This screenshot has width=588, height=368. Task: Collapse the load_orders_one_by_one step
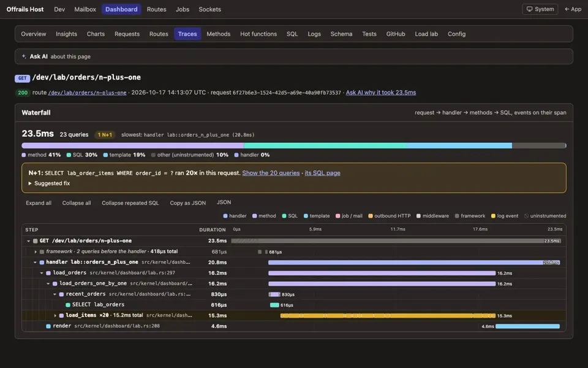click(48, 283)
